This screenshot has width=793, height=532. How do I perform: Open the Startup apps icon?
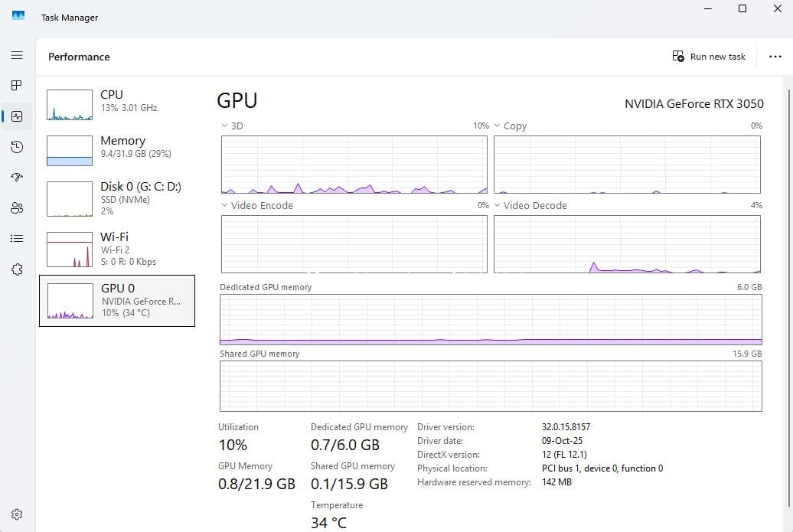tap(17, 178)
